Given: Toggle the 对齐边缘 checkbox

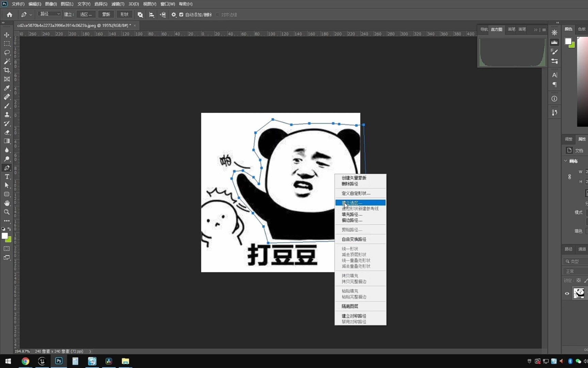Looking at the screenshot, I should click(x=217, y=15).
